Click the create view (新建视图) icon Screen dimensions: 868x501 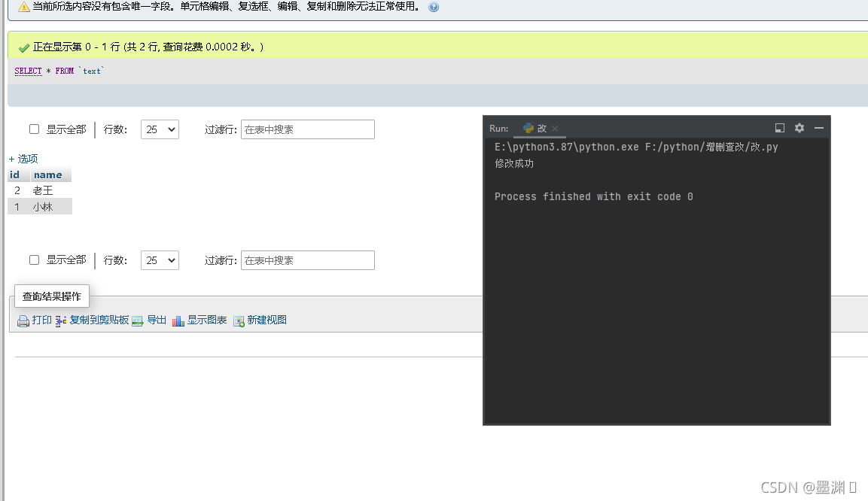pos(239,320)
